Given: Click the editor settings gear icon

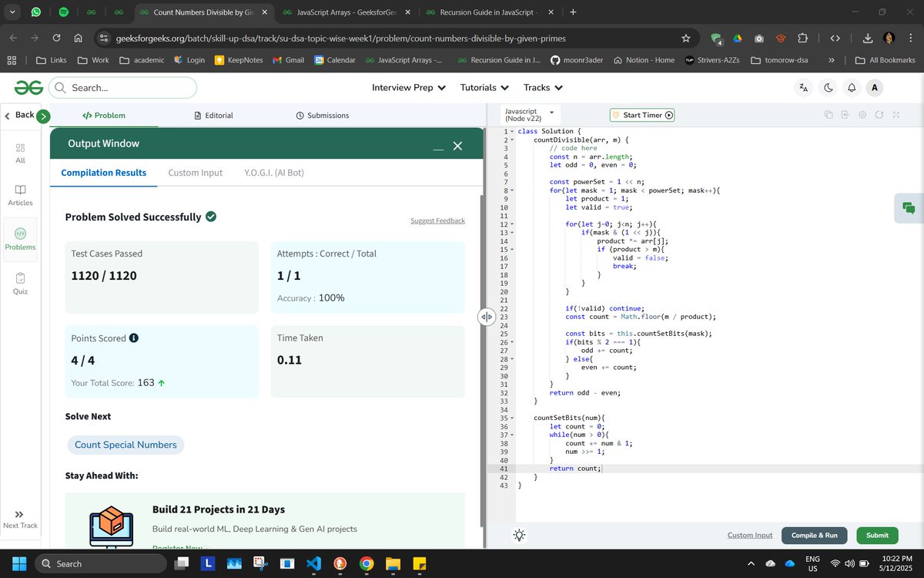Looking at the screenshot, I should coord(862,115).
